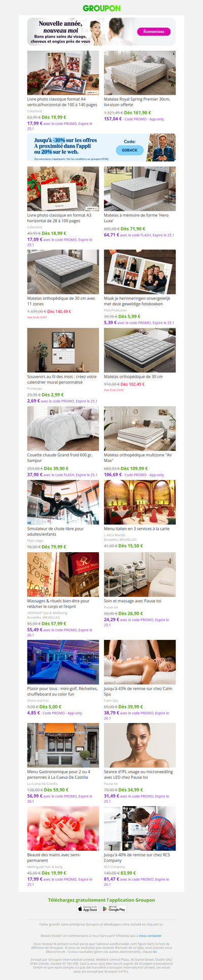Click the G0B4CK promo code badge
This screenshot has width=203, height=980.
(x=129, y=150)
